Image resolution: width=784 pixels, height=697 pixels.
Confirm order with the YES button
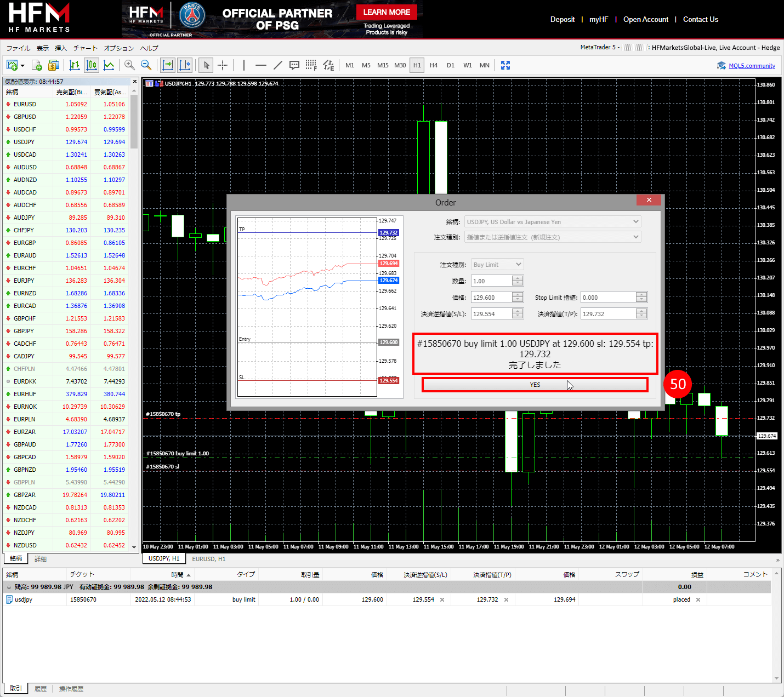(x=535, y=385)
